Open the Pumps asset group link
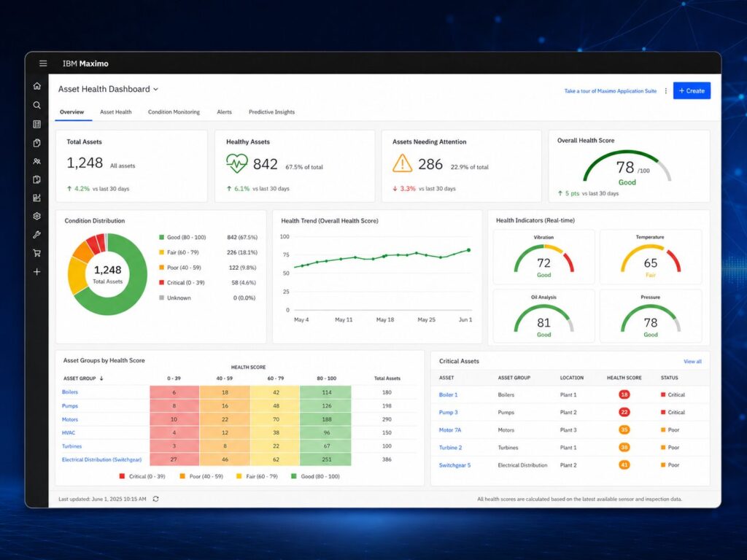747x560 pixels. pyautogui.click(x=70, y=406)
